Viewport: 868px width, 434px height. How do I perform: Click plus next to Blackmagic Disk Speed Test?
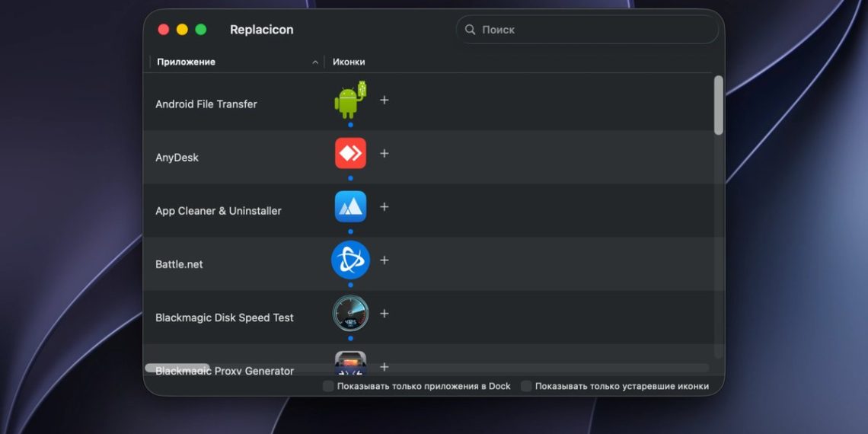pos(385,314)
